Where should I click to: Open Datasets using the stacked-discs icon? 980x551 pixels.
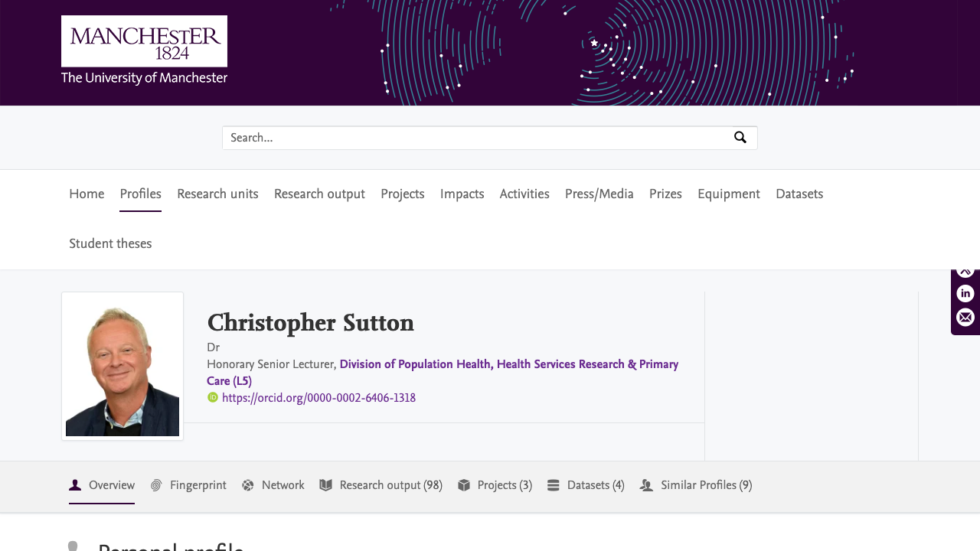[553, 484]
